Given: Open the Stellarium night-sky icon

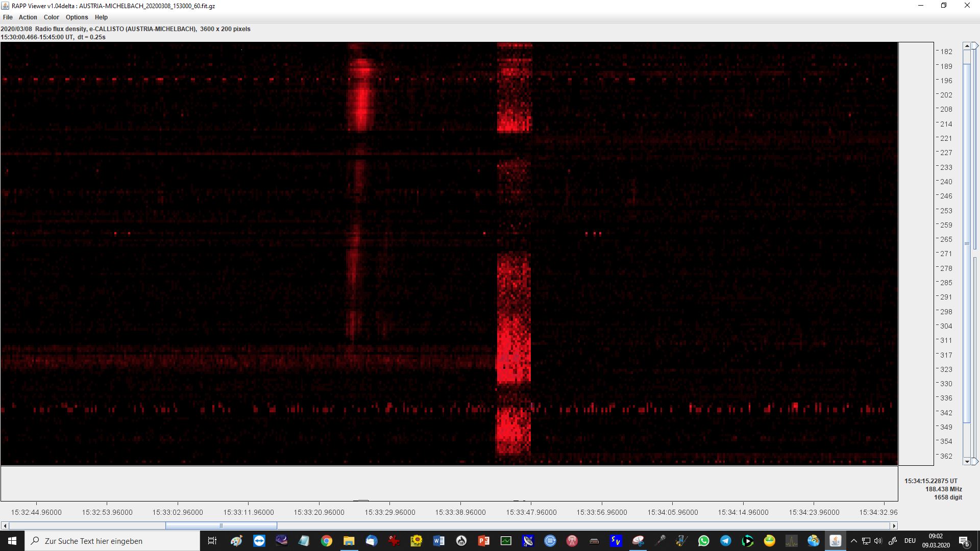Looking at the screenshot, I should (282, 541).
